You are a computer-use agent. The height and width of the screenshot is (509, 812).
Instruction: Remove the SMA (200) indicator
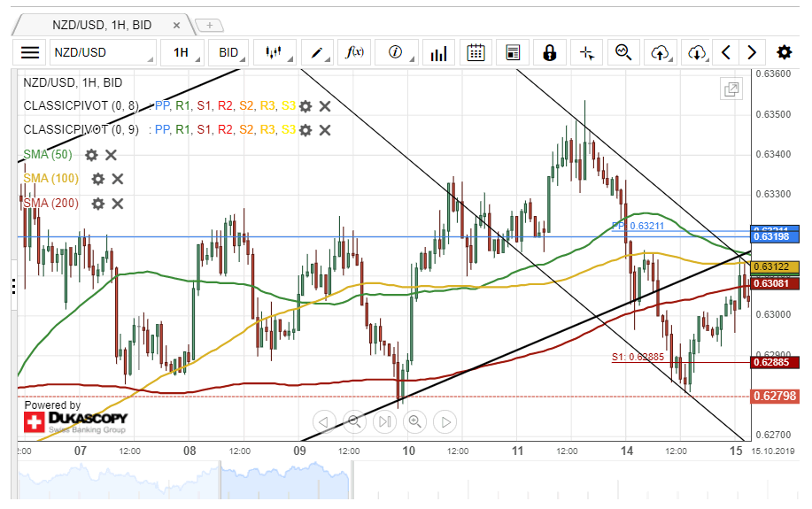[x=118, y=204]
